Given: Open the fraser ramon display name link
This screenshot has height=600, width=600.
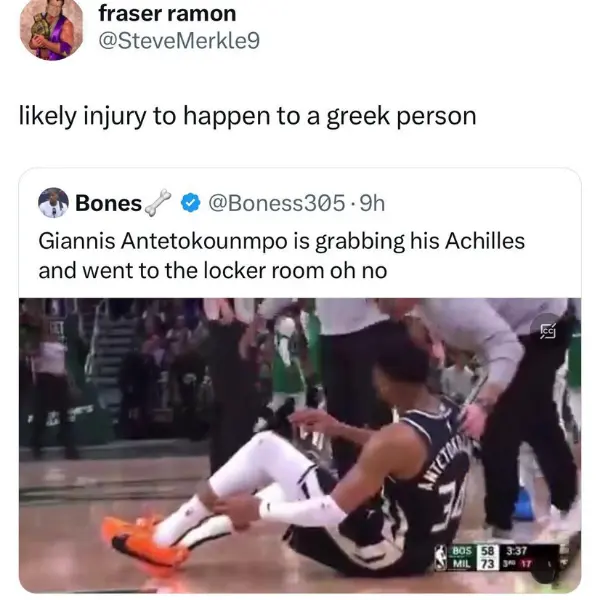Looking at the screenshot, I should pos(167,13).
